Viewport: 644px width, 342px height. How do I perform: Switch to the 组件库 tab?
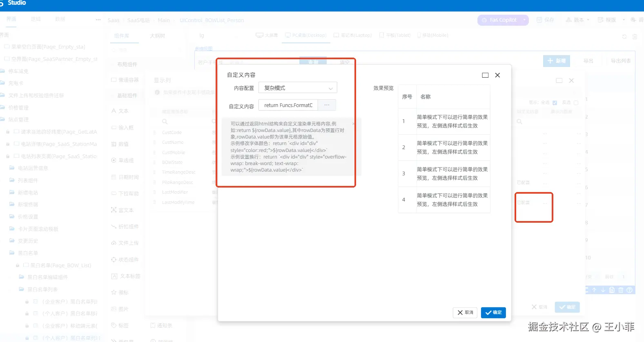point(122,36)
